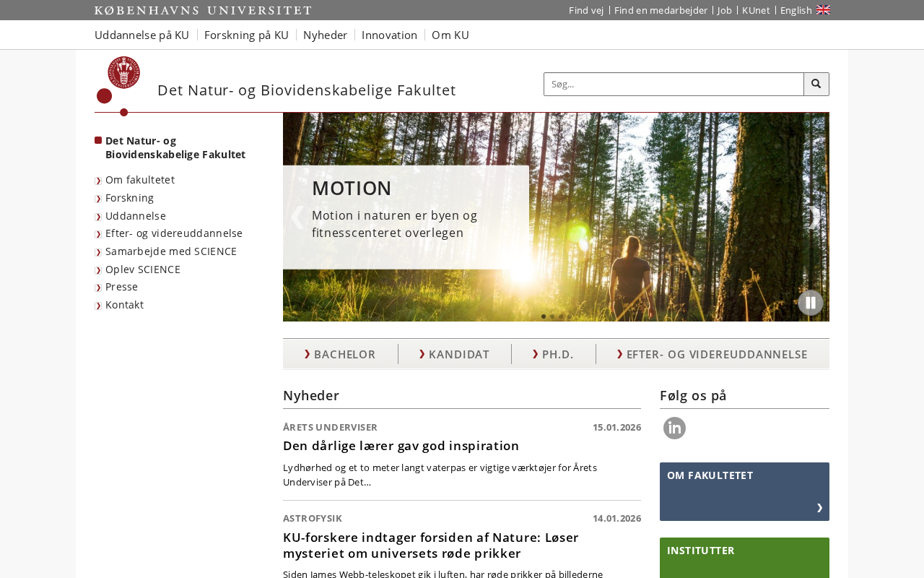Open the Om fakultetet blue box

[x=744, y=491]
